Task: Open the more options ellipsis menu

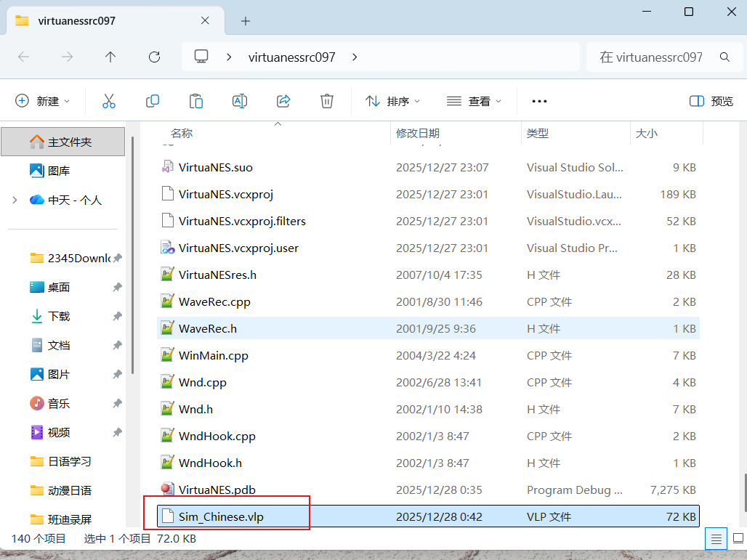Action: click(539, 101)
